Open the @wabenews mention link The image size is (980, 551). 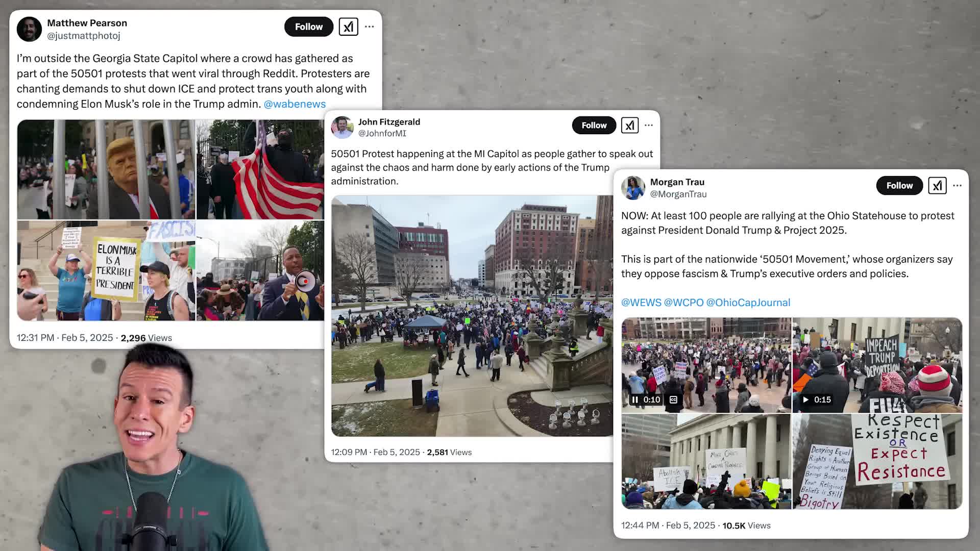295,104
